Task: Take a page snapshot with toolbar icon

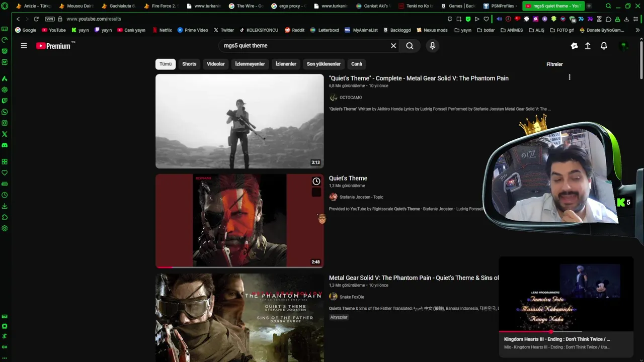Action: [459, 19]
